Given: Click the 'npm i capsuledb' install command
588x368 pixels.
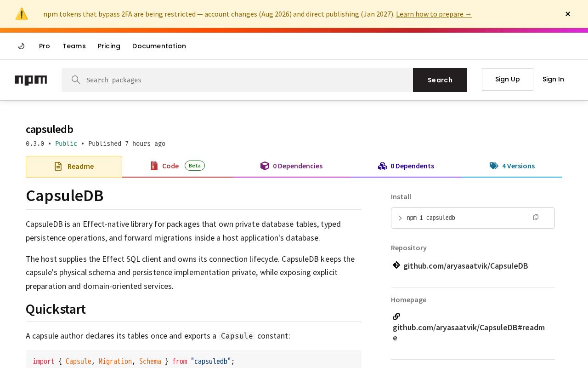Looking at the screenshot, I should click(x=431, y=218).
